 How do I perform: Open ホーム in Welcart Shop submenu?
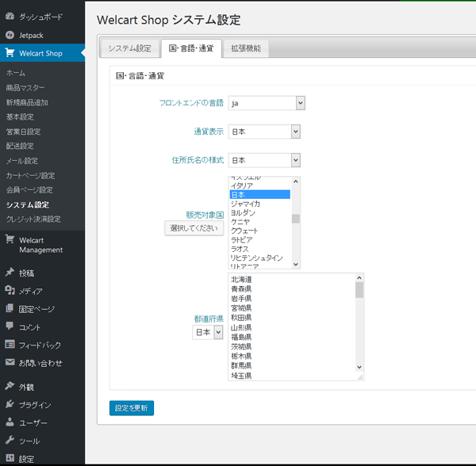[x=16, y=73]
